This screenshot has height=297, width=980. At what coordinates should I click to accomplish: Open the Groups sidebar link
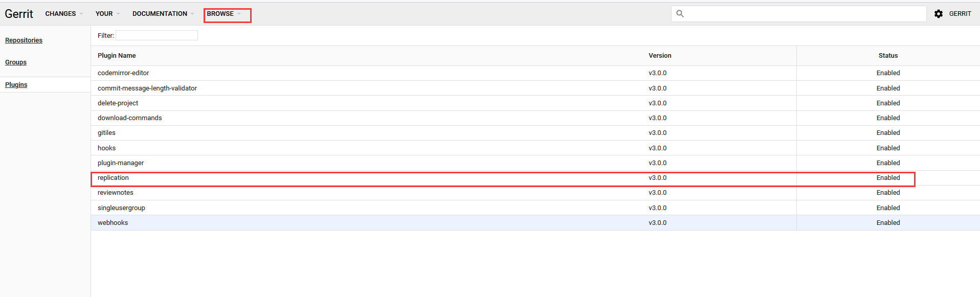click(15, 62)
